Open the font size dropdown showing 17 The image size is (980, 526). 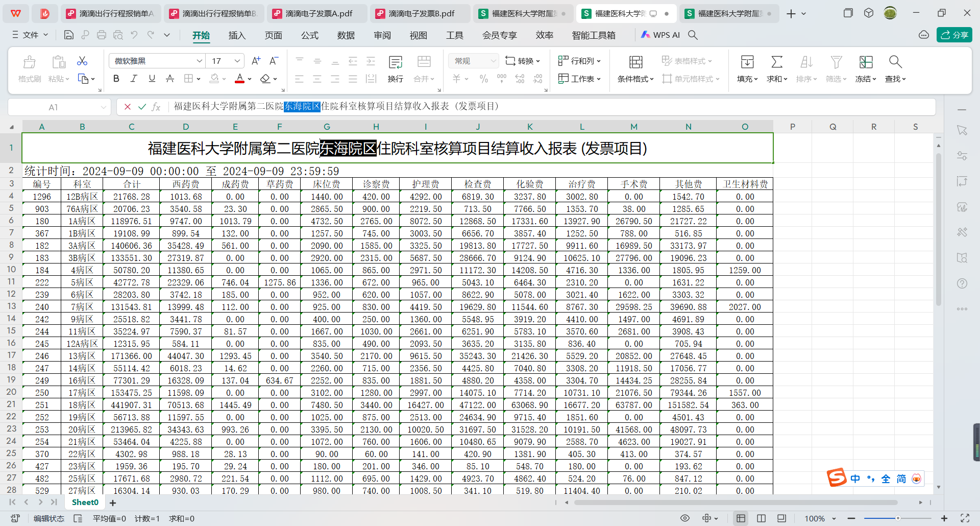[237, 61]
